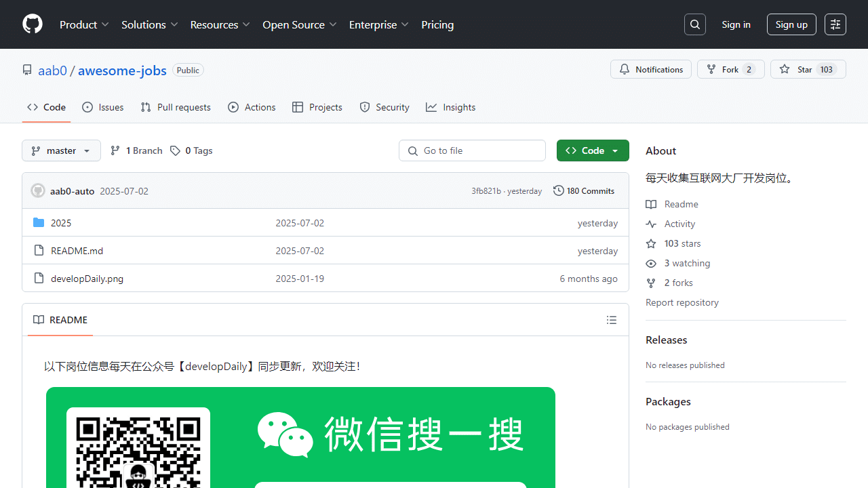Star the repository with Star button
Image resolution: width=868 pixels, height=488 pixels.
click(808, 69)
